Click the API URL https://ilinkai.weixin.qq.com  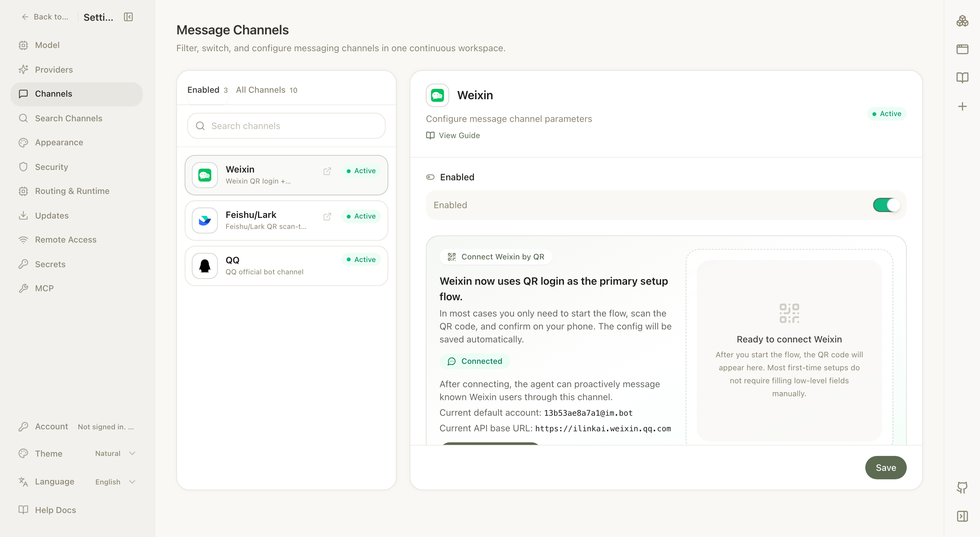(603, 429)
